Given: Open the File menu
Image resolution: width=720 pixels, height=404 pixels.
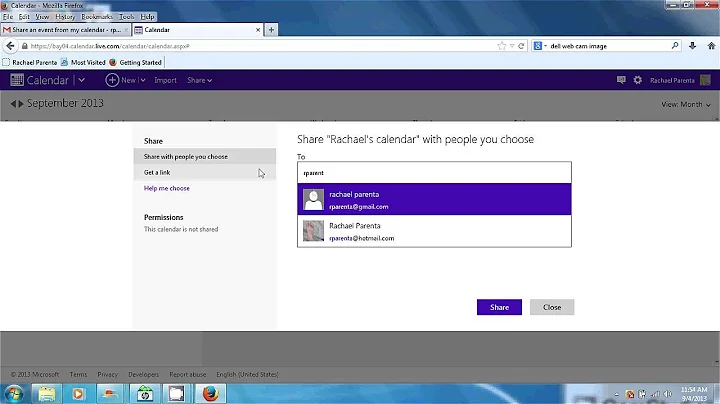Looking at the screenshot, I should point(8,17).
